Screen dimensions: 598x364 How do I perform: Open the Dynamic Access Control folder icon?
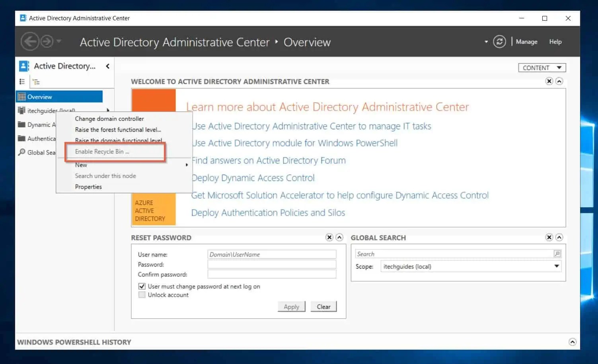(x=21, y=125)
